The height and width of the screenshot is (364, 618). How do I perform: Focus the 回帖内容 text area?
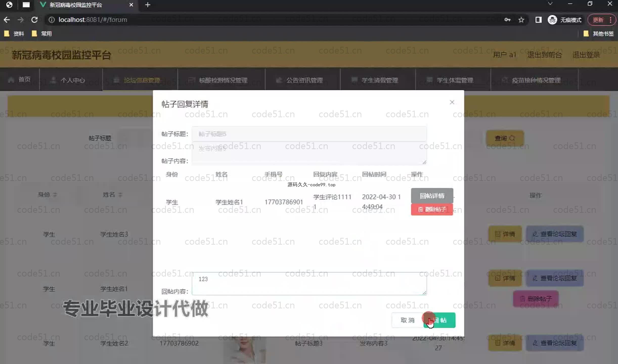pos(309,284)
